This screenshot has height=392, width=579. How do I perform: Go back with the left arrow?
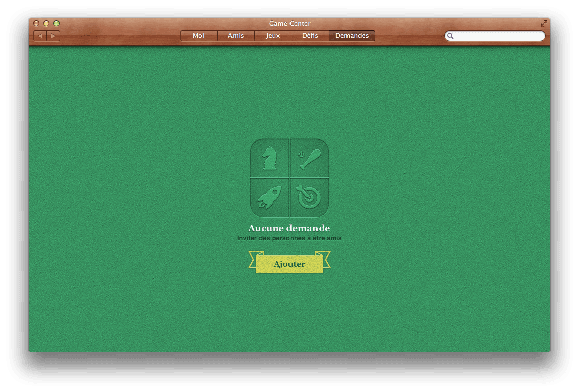tap(40, 36)
